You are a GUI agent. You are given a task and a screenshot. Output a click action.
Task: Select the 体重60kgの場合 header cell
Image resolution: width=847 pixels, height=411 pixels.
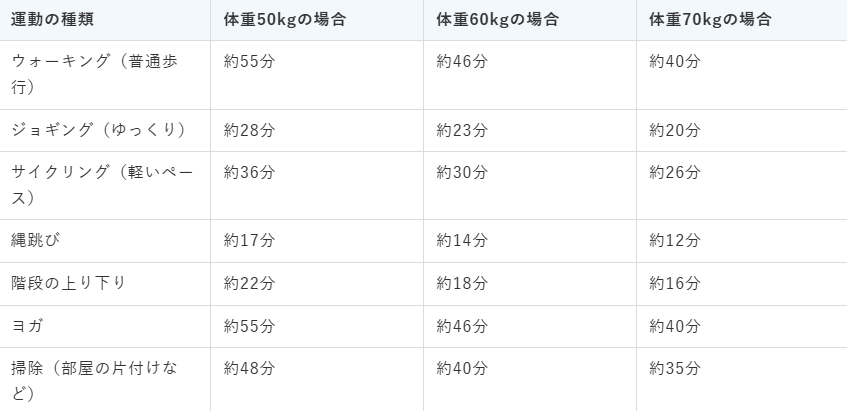(x=498, y=20)
